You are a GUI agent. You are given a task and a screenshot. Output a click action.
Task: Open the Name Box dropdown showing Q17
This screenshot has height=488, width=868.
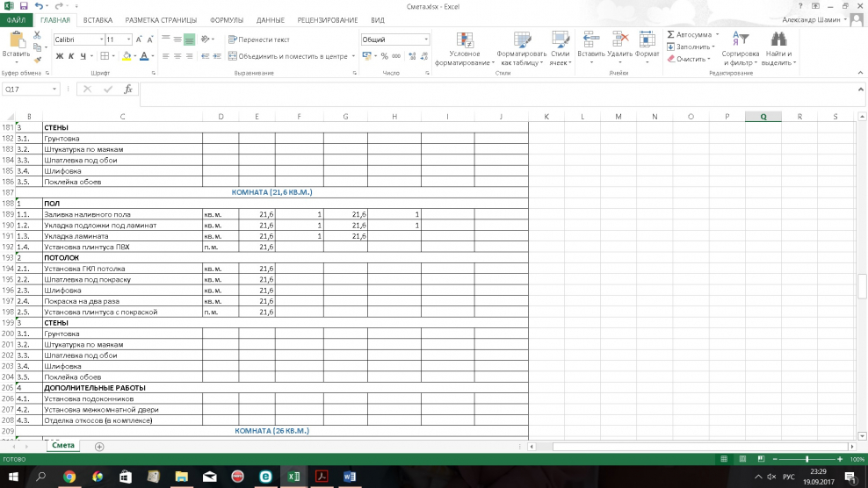[x=54, y=90]
